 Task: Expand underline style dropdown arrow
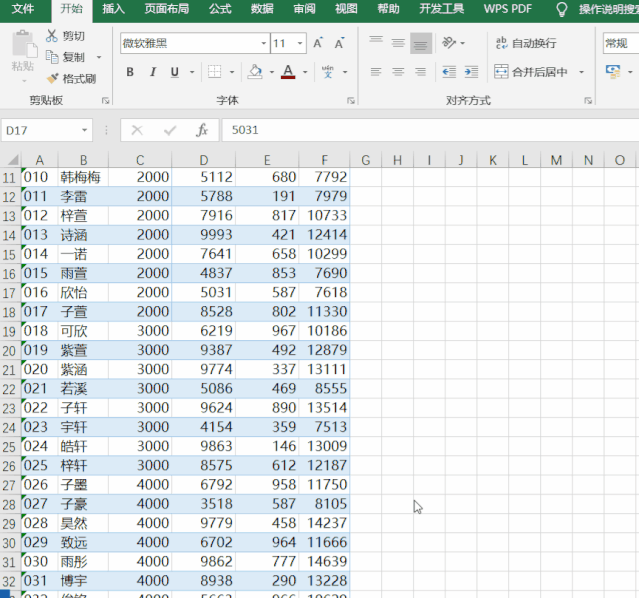point(192,73)
